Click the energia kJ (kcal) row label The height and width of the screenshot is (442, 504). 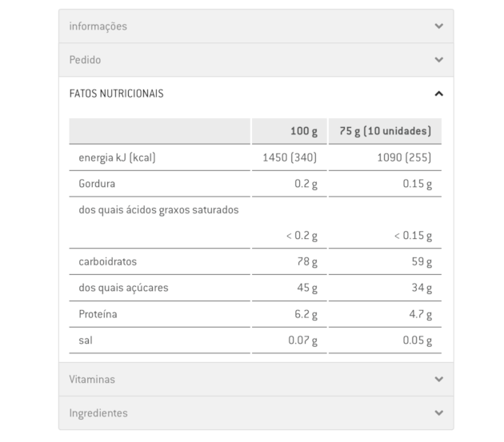pos(117,157)
